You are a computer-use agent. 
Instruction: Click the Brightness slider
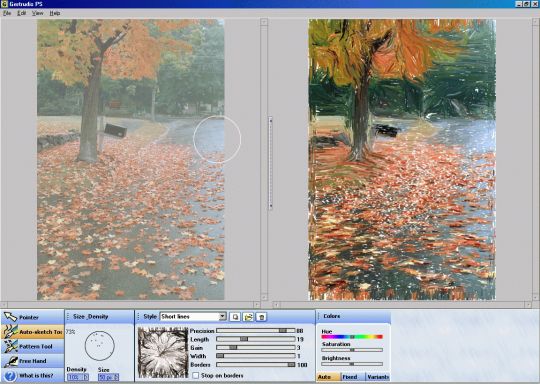[352, 364]
